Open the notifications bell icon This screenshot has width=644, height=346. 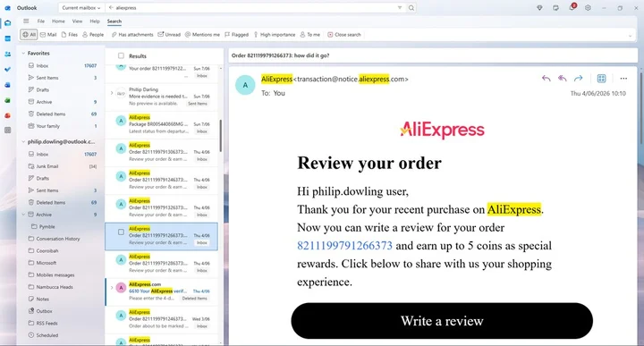(x=572, y=7)
